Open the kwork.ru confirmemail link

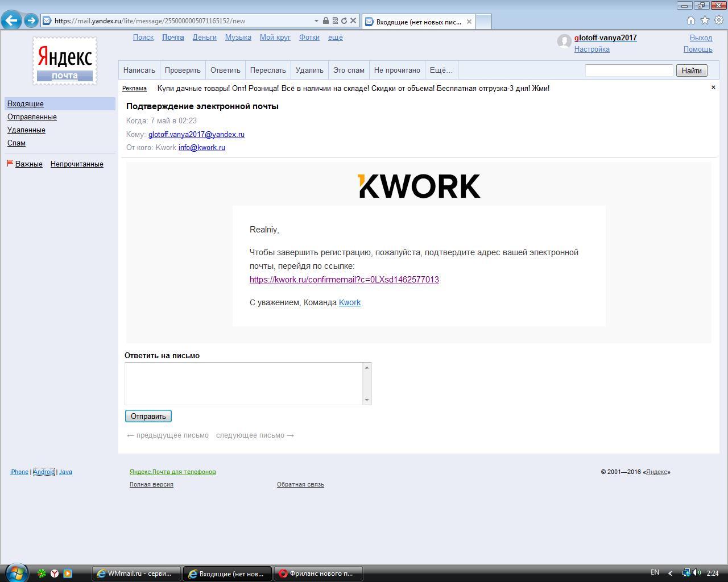tap(344, 280)
